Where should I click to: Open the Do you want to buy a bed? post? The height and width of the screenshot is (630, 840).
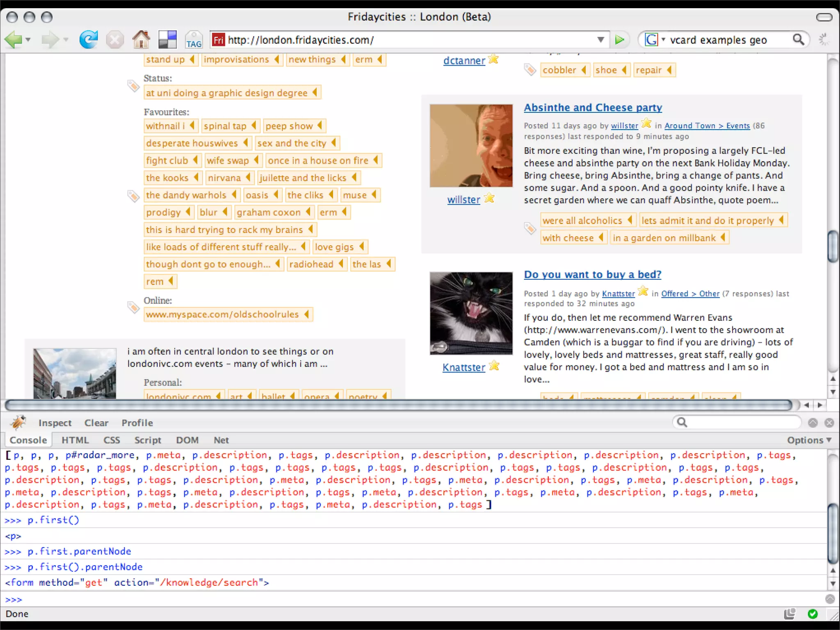593,274
